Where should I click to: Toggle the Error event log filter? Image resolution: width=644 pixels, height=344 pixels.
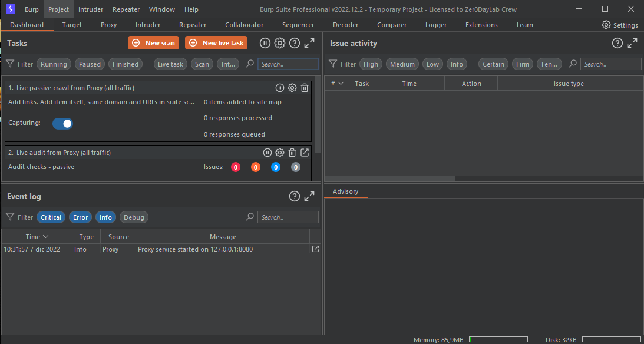[81, 217]
